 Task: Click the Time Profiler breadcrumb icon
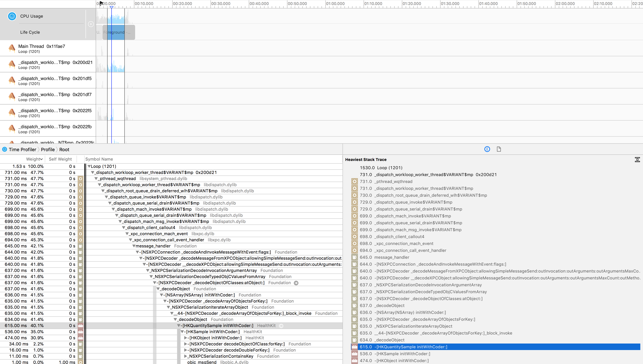(5, 149)
